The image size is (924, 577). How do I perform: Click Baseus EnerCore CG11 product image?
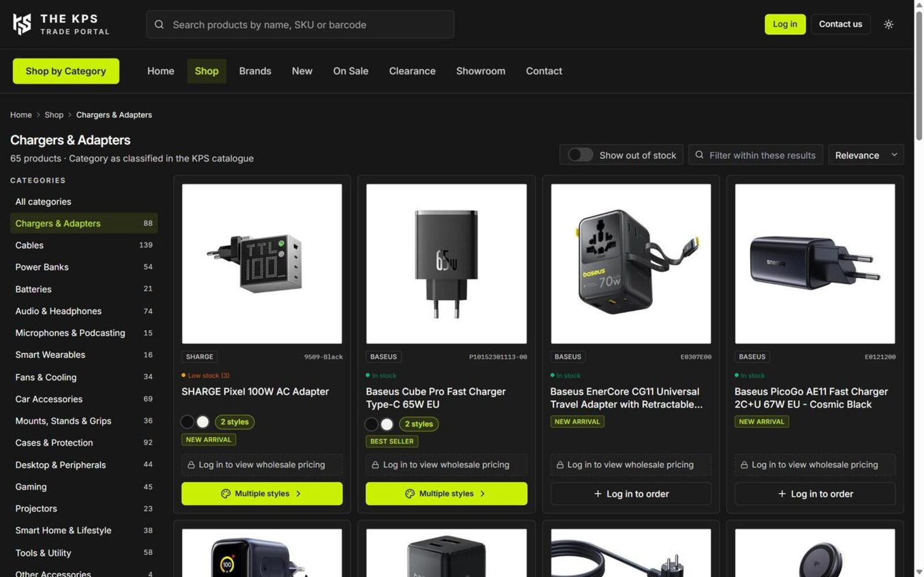(x=631, y=264)
